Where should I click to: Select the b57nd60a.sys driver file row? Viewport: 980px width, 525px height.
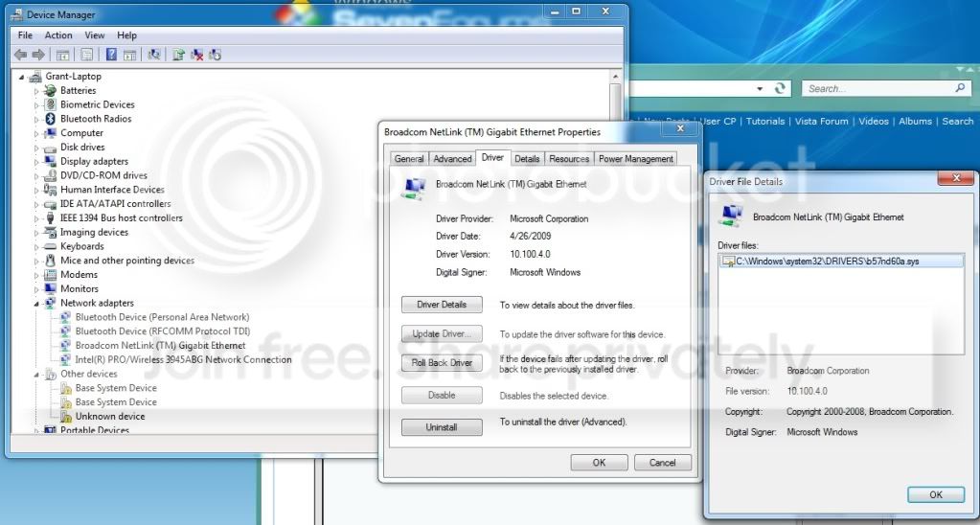[841, 262]
